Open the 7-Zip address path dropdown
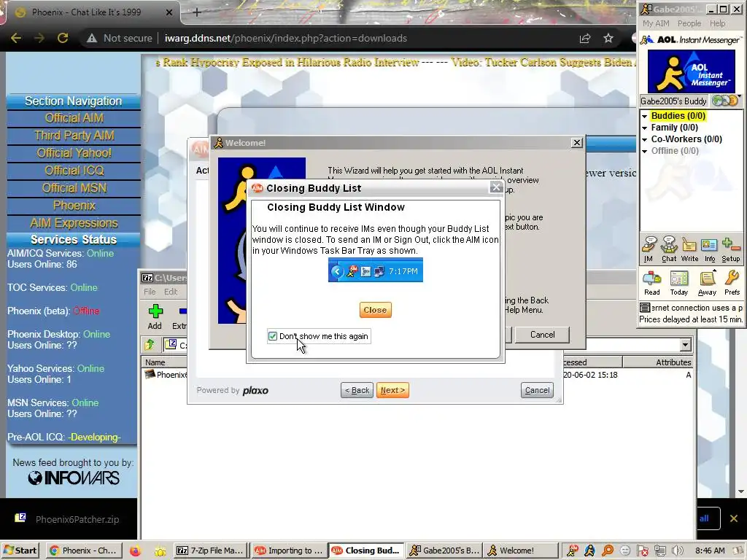This screenshot has height=560, width=747. [x=685, y=345]
